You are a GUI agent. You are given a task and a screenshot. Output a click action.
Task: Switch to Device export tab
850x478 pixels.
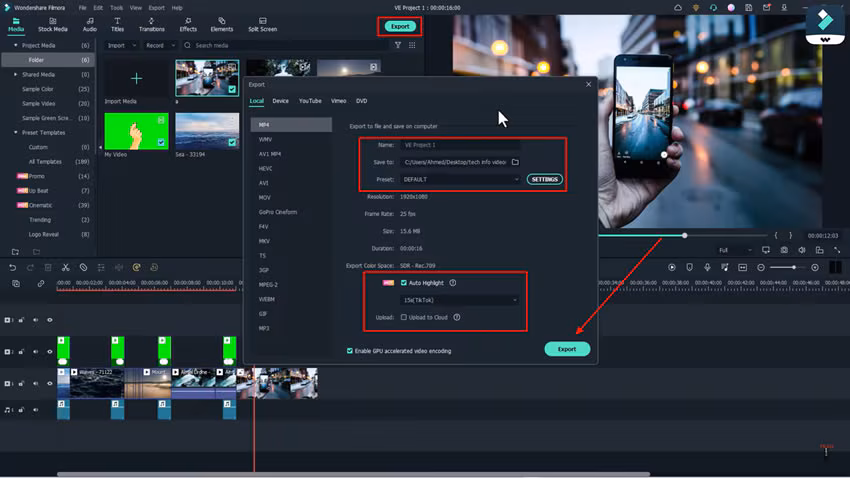[280, 101]
